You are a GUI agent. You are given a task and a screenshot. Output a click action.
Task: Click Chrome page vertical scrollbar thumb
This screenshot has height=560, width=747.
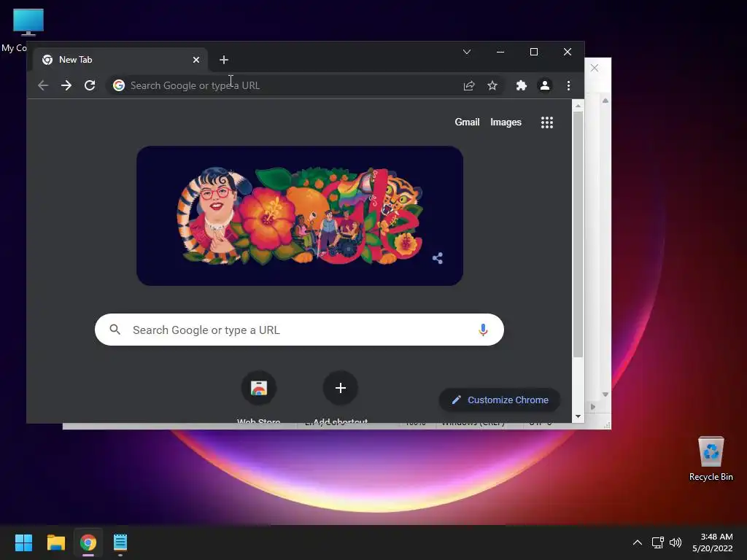pyautogui.click(x=578, y=234)
